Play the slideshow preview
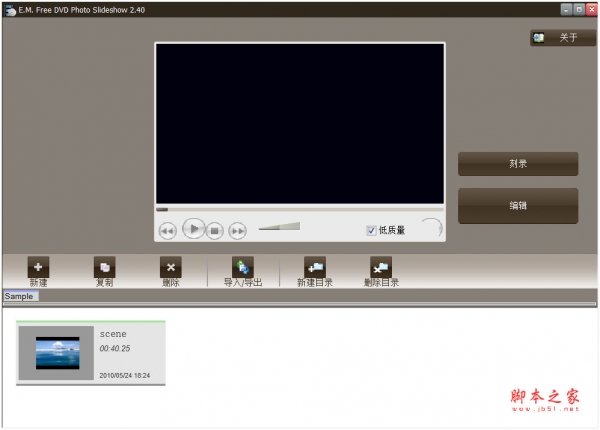Screen dimensions: 600x430 coord(194,229)
